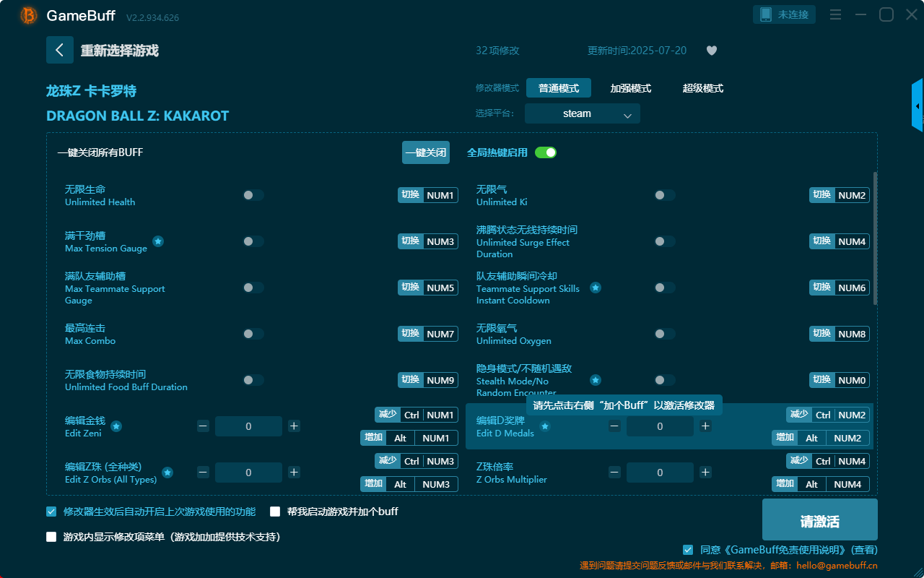
Task: Decrease Edit Z Orbs value with minus
Action: coord(203,473)
